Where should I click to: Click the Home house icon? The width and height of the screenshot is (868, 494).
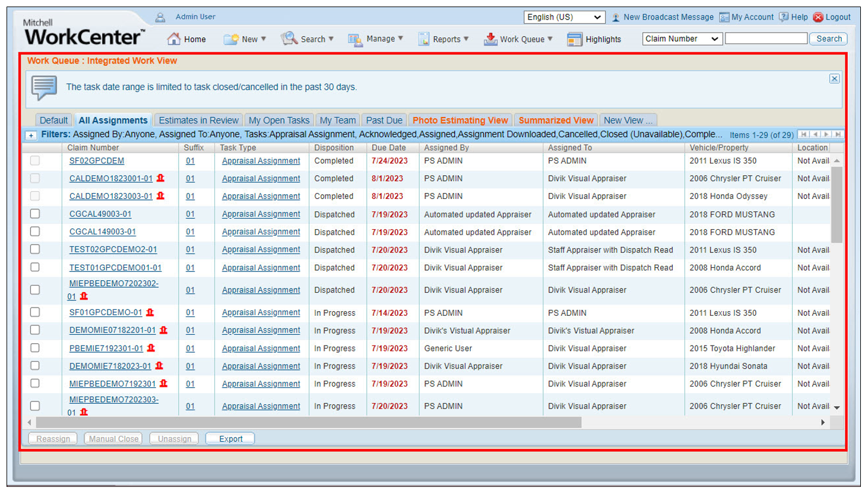(x=173, y=39)
